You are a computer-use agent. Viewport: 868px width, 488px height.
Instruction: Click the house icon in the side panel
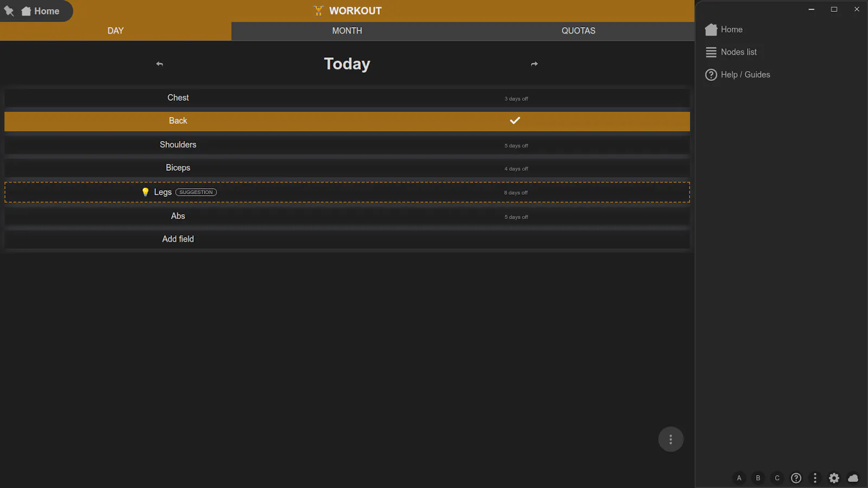711,30
